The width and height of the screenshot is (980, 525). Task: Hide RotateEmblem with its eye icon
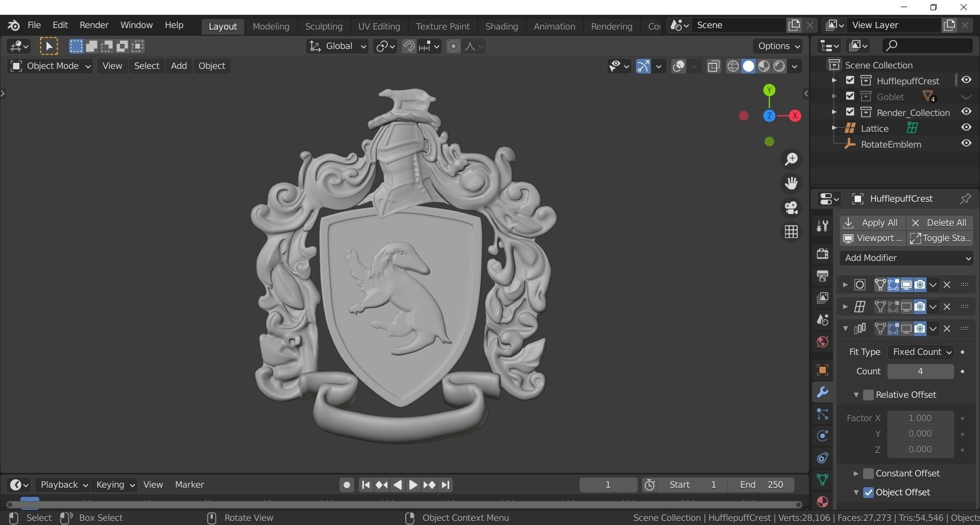point(966,144)
